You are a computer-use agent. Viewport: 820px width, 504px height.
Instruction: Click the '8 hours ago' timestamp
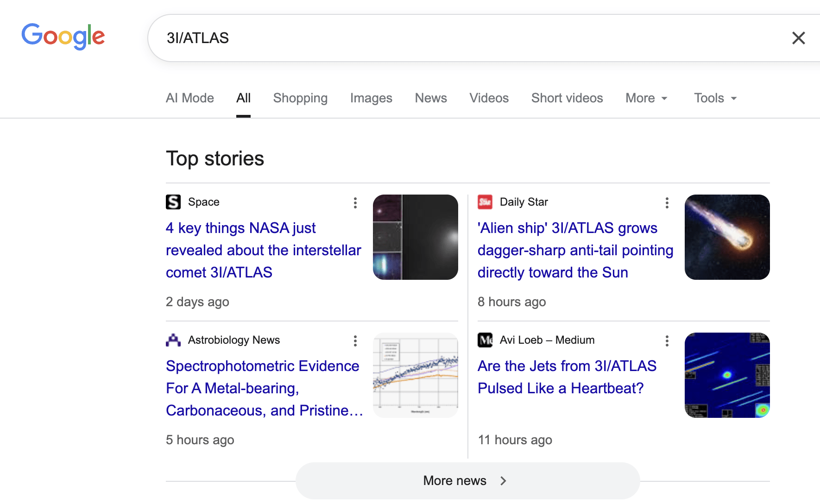click(512, 302)
